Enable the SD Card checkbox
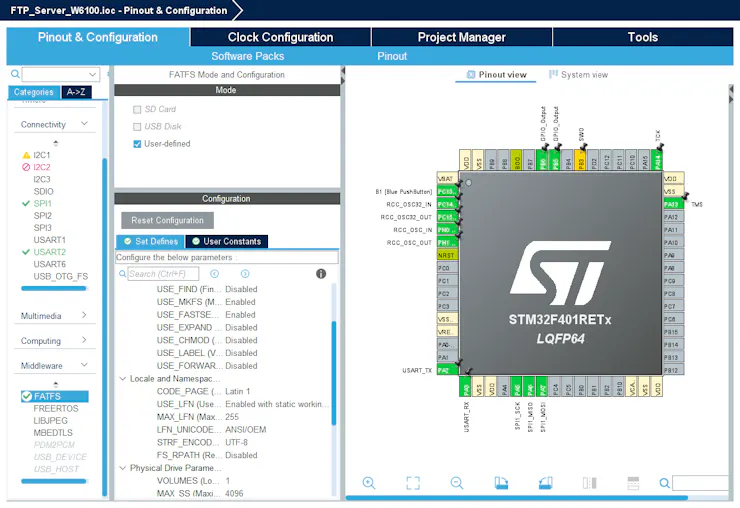The image size is (740, 508). click(x=137, y=110)
